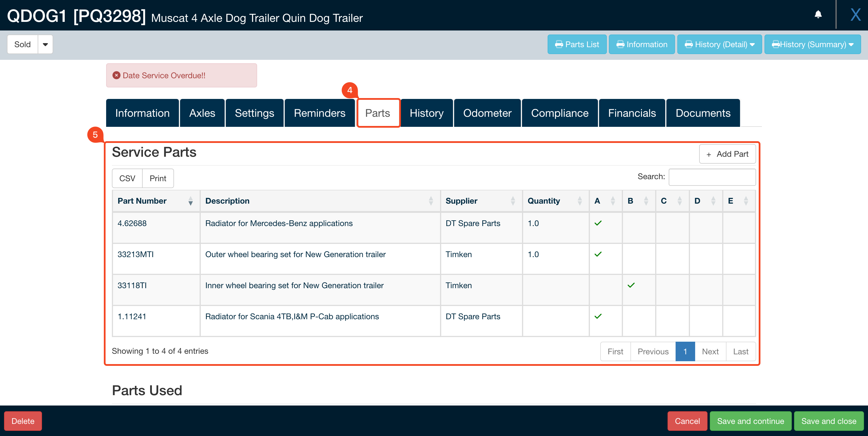The width and height of the screenshot is (868, 436).
Task: Sort by column A
Action: [605, 201]
